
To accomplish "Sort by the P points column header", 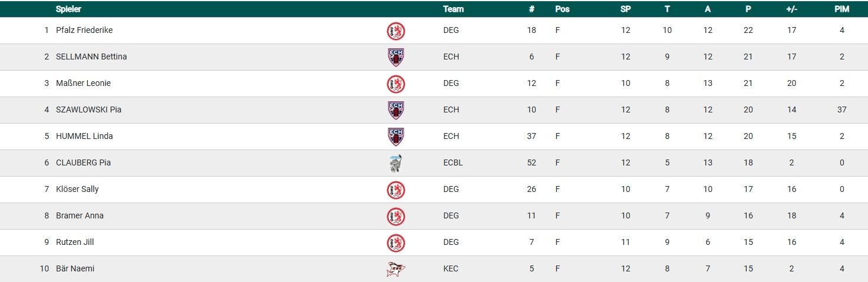I will 748,9.
